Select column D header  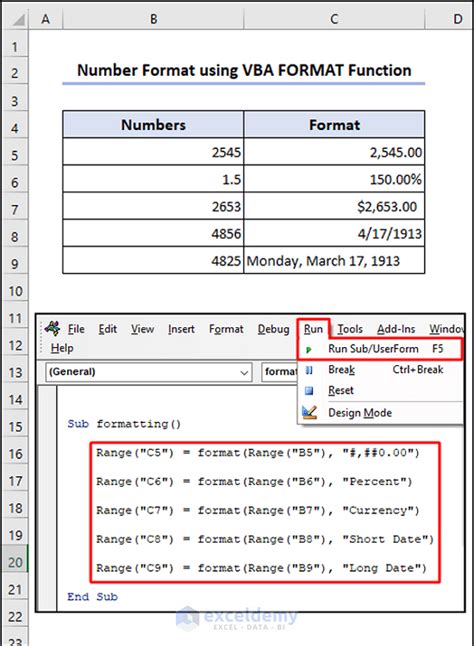point(449,19)
